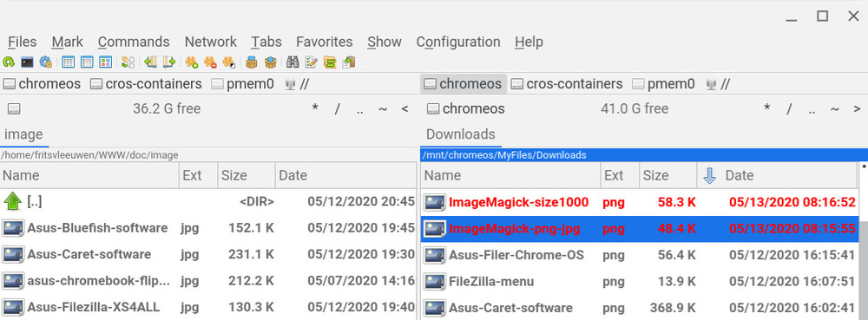Open the Show menu

click(x=385, y=42)
